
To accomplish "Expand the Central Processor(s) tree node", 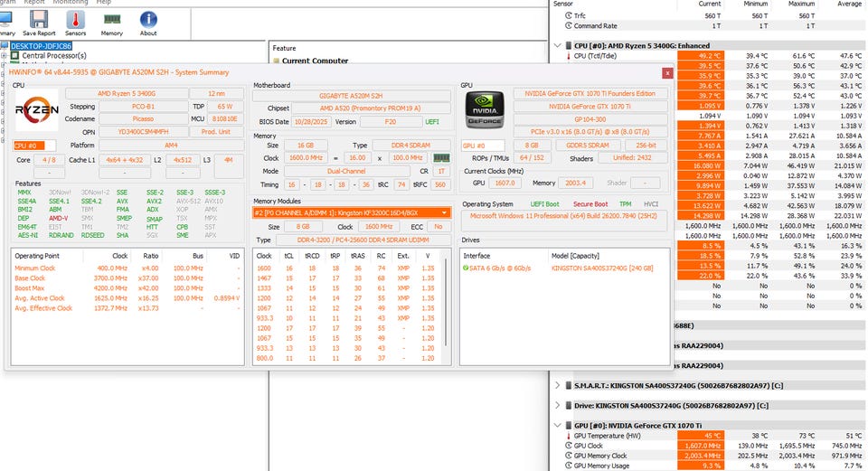I will [x=4, y=55].
